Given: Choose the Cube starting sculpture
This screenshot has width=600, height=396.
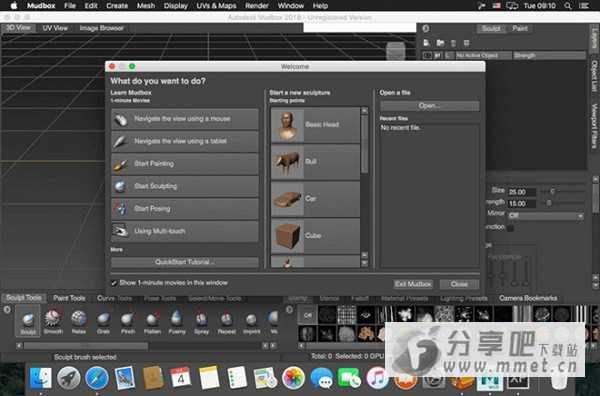Looking at the screenshot, I should (315, 236).
